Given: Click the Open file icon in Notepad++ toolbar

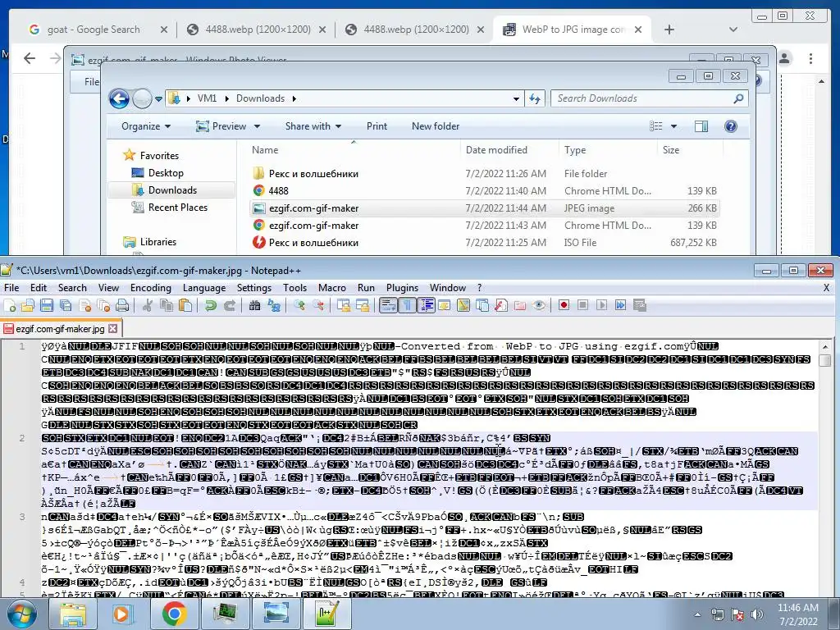Looking at the screenshot, I should tap(28, 305).
